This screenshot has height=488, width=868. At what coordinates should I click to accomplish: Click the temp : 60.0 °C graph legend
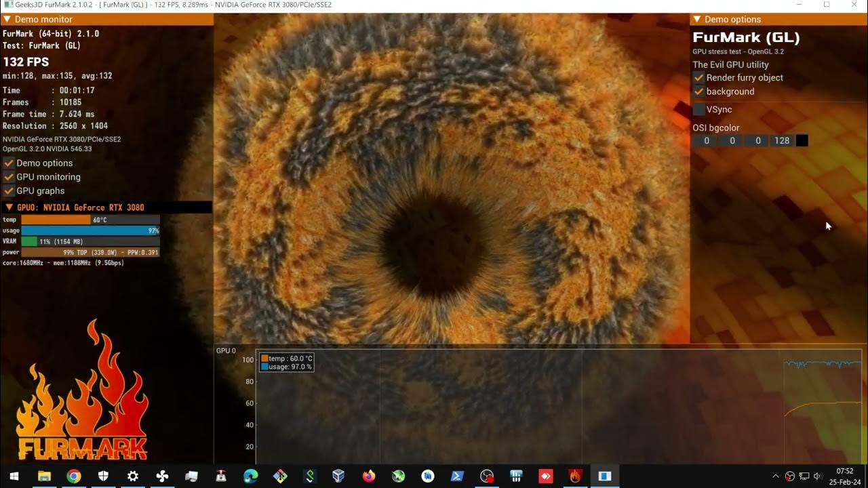click(x=287, y=359)
